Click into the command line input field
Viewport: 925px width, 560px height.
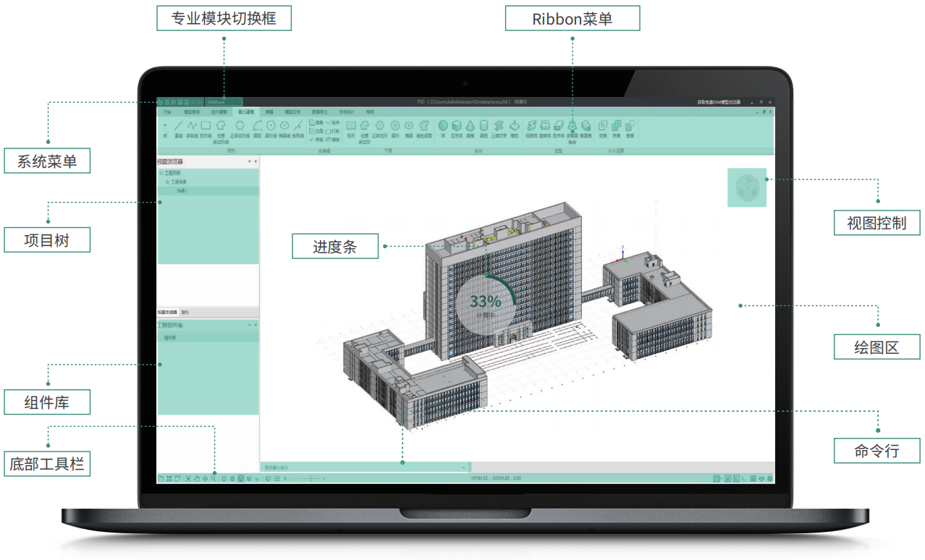360,467
